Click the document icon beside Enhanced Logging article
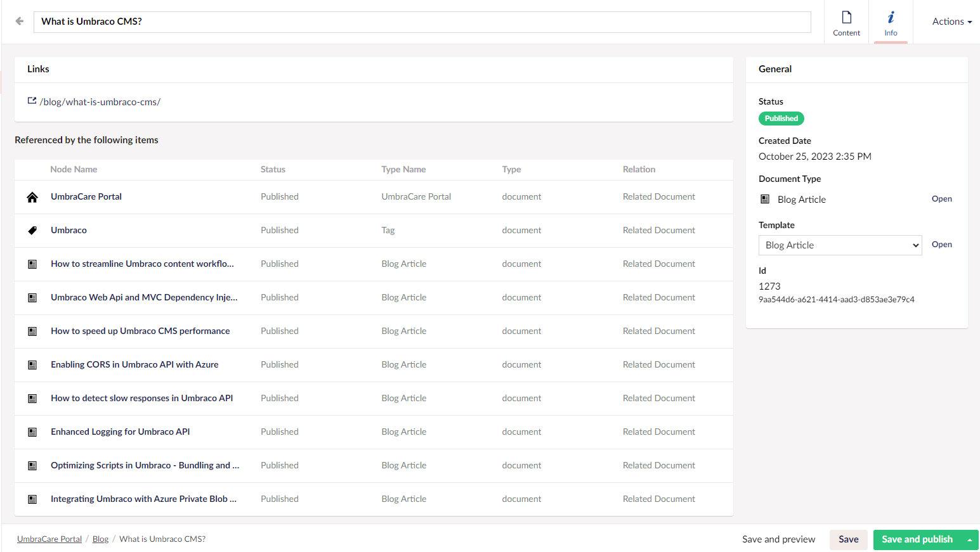Viewport: 980px width, 552px height. click(32, 432)
